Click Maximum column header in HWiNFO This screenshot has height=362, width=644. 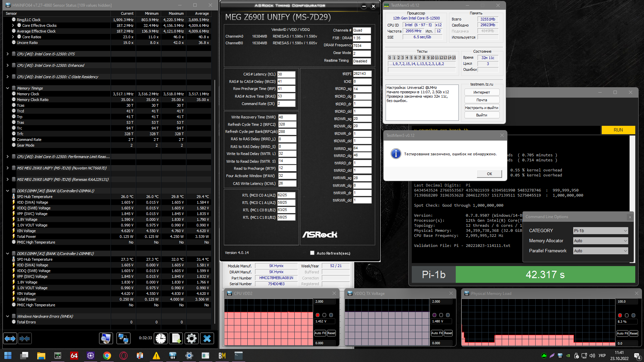point(173,13)
